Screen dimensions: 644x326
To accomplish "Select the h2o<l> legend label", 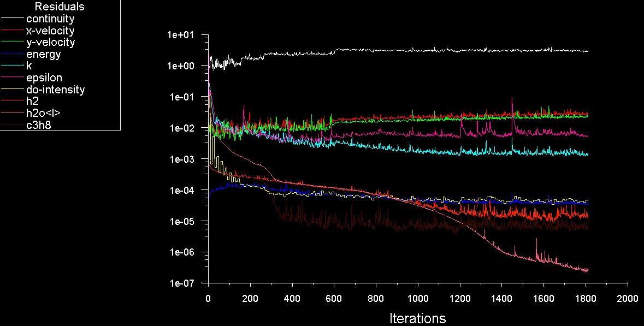I will (43, 114).
